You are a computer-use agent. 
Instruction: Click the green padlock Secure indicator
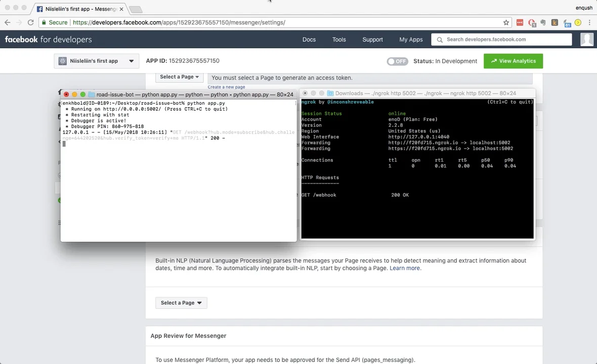pos(55,22)
